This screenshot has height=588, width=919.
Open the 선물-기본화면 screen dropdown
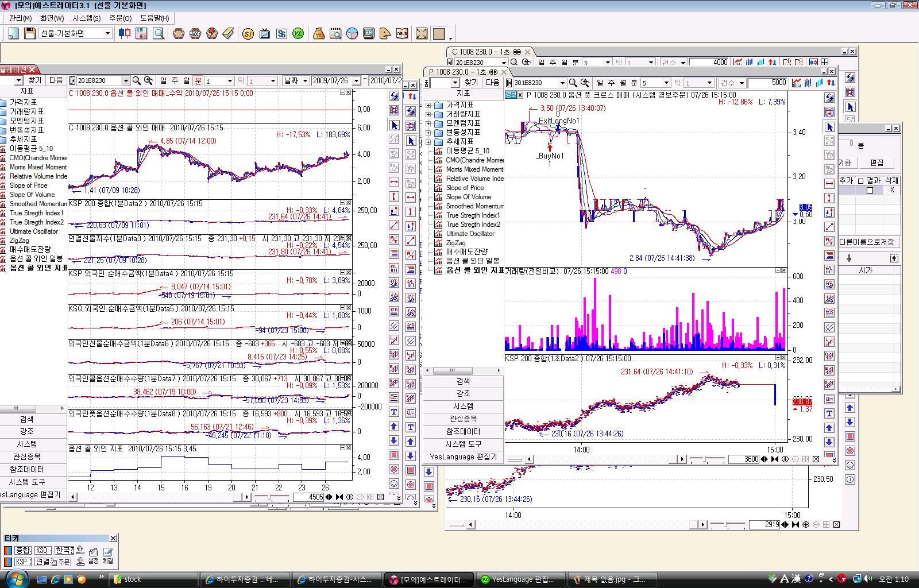(x=107, y=33)
